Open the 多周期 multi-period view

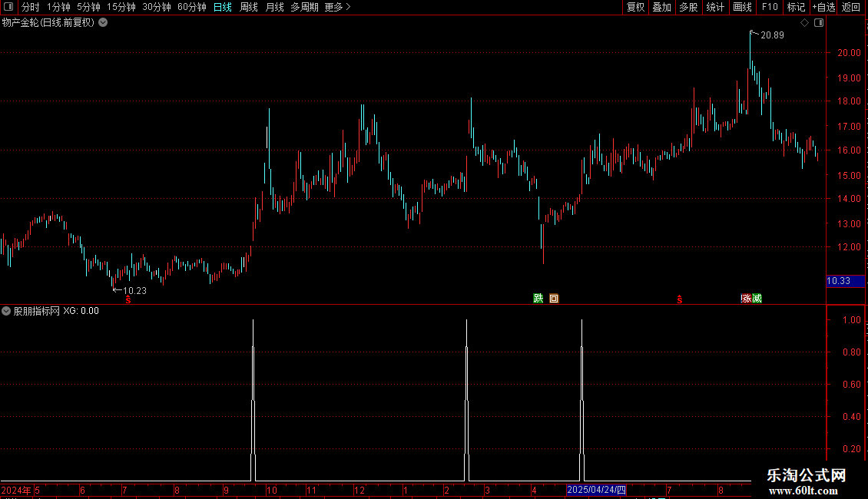(304, 7)
